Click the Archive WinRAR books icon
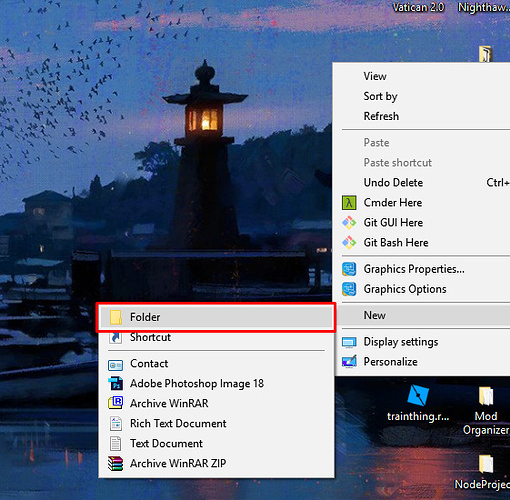 (x=116, y=403)
